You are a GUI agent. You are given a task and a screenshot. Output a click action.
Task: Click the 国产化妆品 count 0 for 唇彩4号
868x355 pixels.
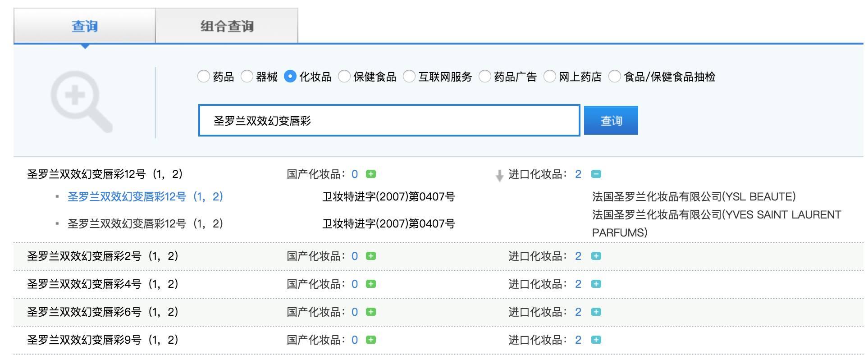point(355,284)
